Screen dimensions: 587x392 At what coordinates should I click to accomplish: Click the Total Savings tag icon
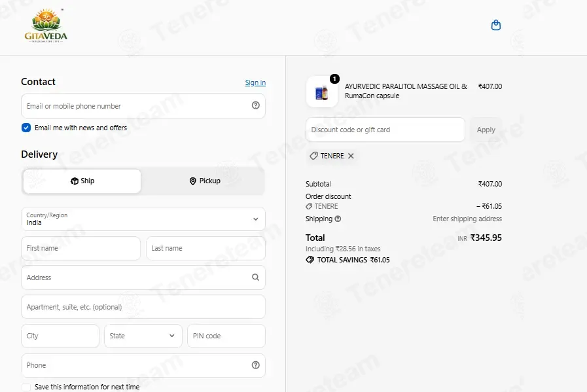click(310, 259)
